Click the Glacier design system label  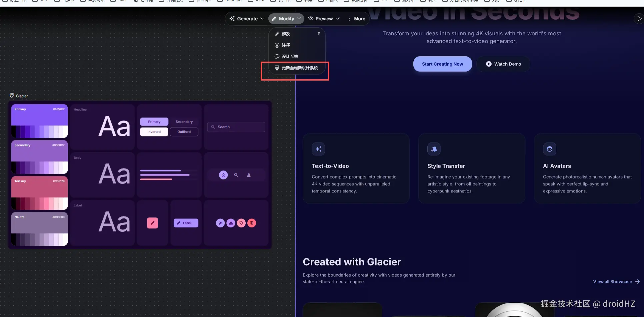click(22, 96)
